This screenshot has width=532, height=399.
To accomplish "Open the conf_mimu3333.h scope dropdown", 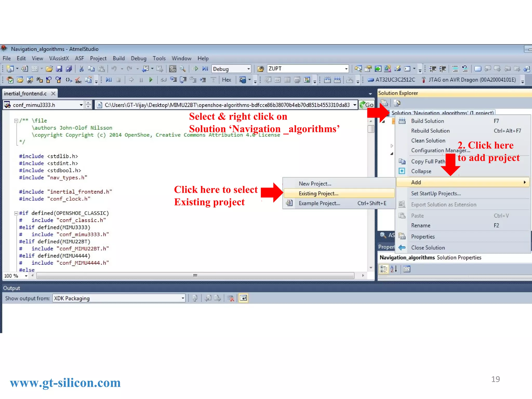I will coord(81,105).
